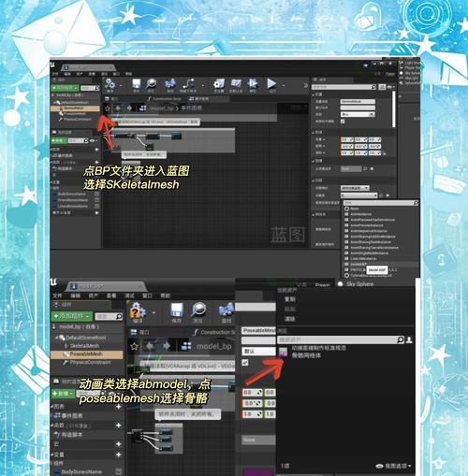Toggle eye visibility options in upper details panel
Screen dimensions: 468x476
[390, 87]
